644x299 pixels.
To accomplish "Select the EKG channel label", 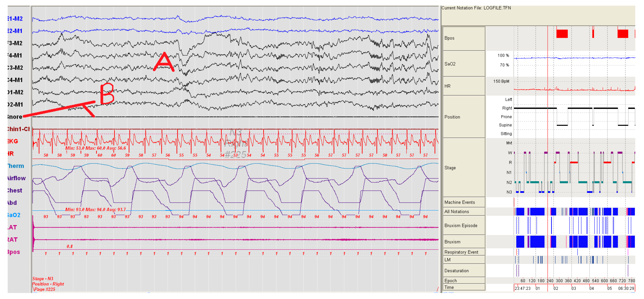I will click(13, 141).
